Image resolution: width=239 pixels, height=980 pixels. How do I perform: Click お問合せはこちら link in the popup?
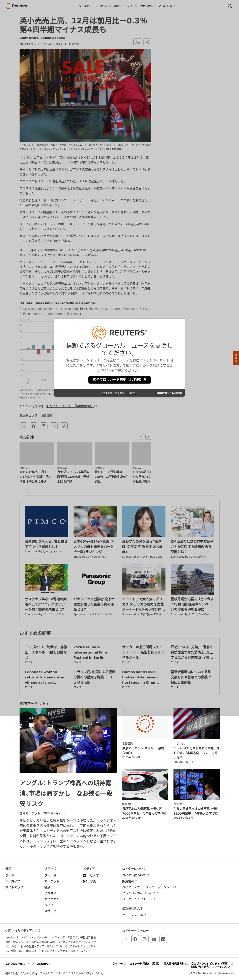(129, 393)
